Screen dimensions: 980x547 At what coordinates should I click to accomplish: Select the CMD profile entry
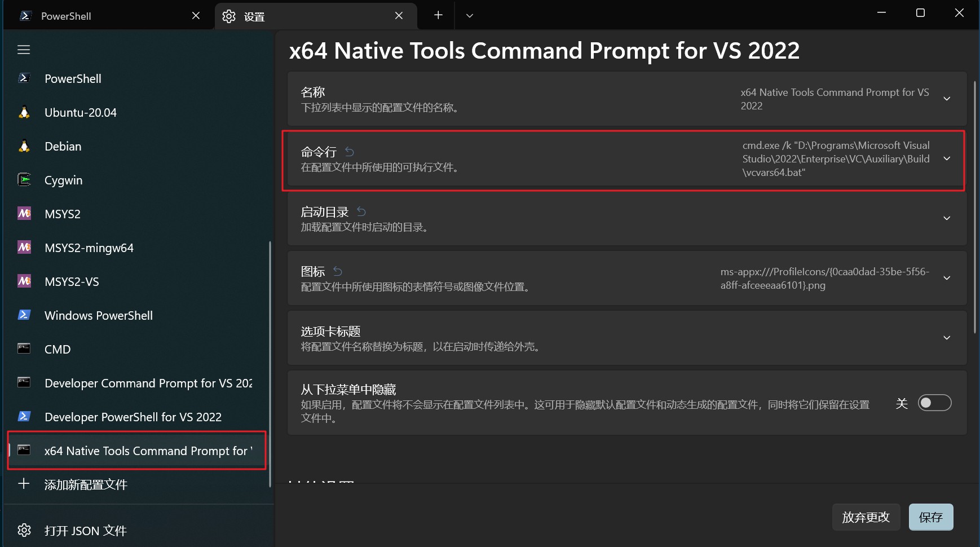(x=136, y=349)
